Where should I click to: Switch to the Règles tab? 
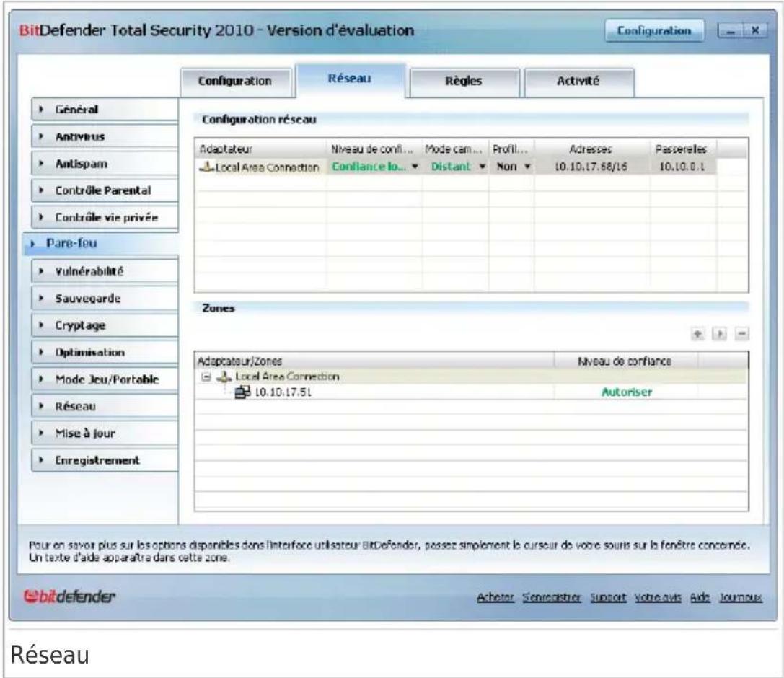[464, 82]
